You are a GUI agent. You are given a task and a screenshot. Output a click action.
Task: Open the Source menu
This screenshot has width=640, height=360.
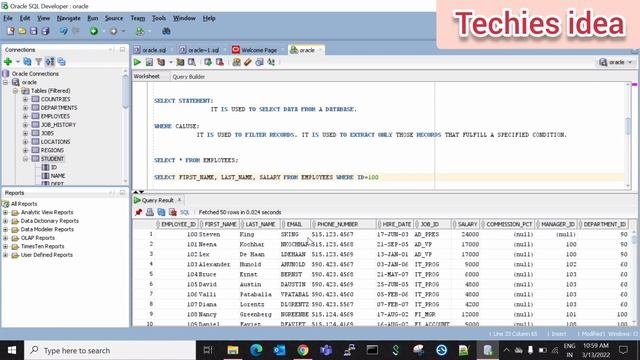(x=113, y=18)
